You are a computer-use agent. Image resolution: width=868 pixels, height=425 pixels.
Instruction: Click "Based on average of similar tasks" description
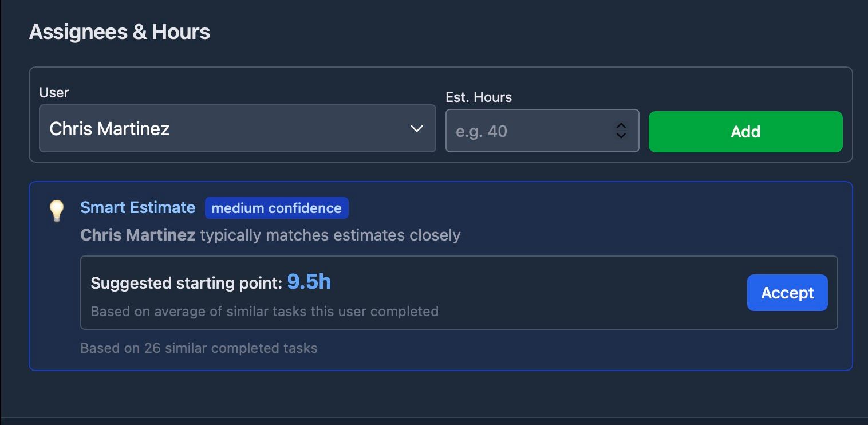(x=265, y=311)
